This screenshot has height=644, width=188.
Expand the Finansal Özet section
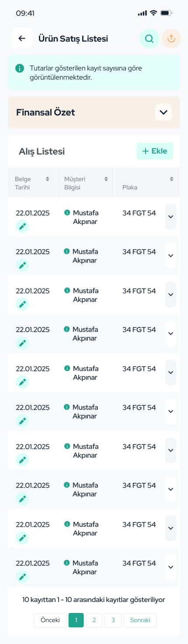[164, 112]
